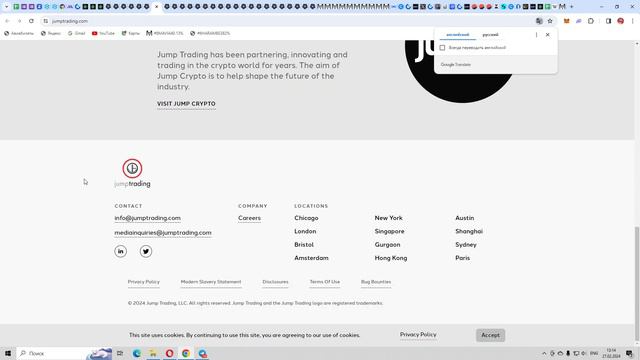
Task: Select the Austin location
Action: click(464, 218)
